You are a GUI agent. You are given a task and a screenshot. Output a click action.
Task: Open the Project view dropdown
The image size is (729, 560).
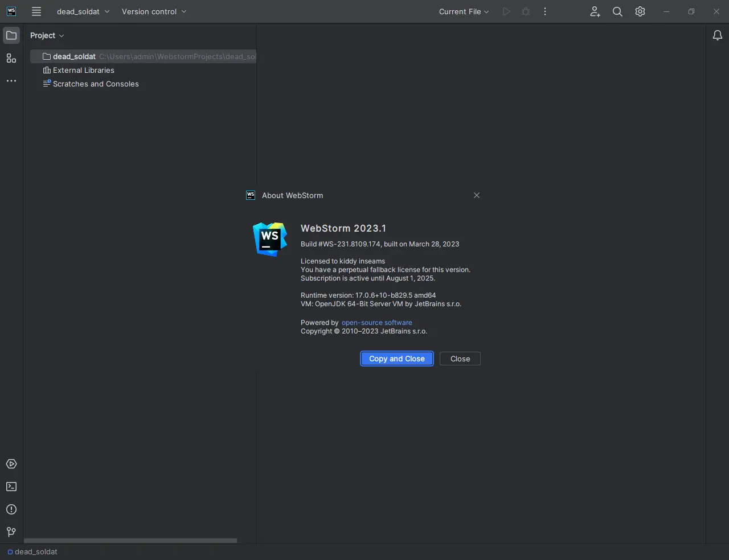pyautogui.click(x=47, y=35)
